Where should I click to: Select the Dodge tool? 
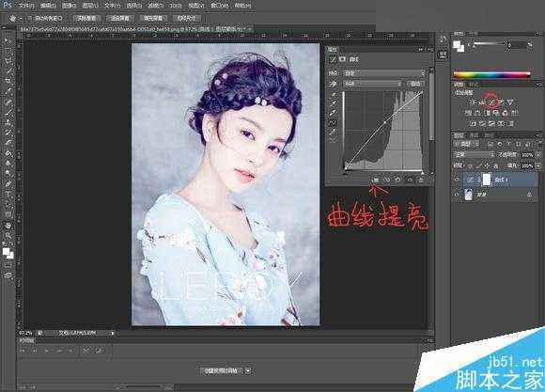point(8,174)
